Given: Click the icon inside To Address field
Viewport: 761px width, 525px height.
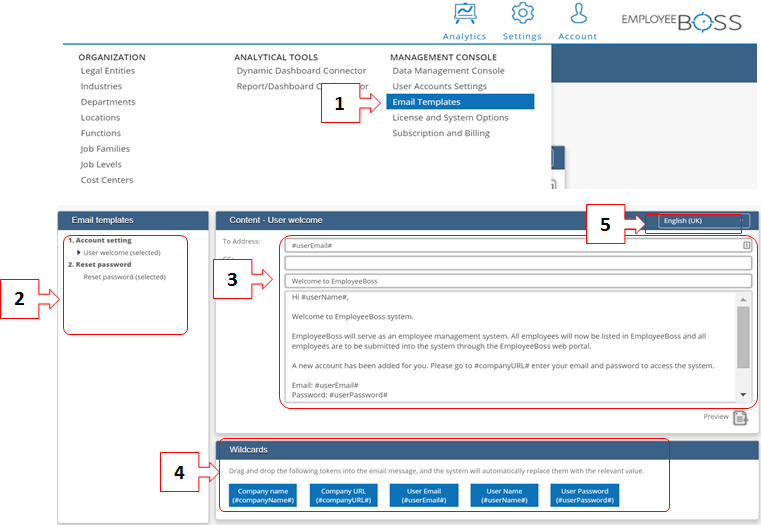Looking at the screenshot, I should [x=746, y=245].
